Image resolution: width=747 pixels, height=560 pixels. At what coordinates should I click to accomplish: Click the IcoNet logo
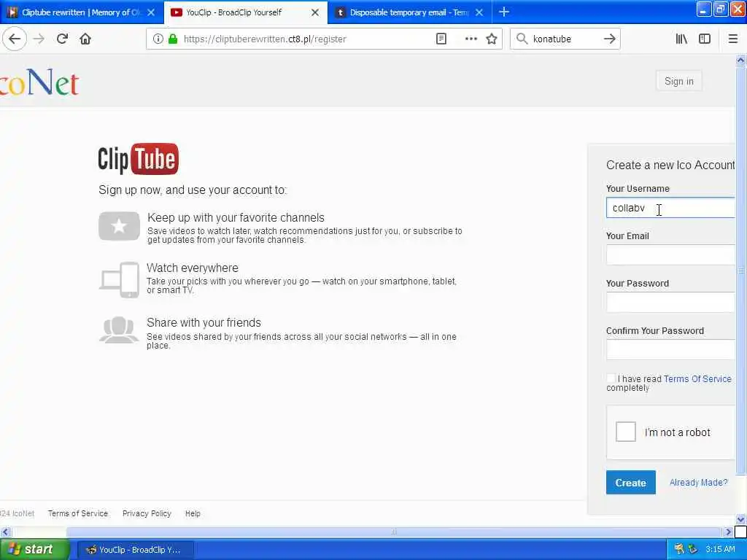click(x=39, y=82)
